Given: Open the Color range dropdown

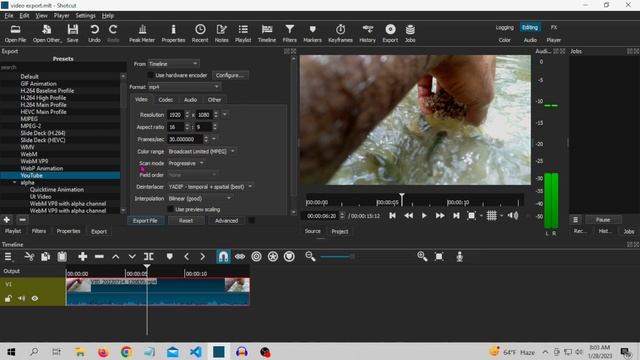Looking at the screenshot, I should click(202, 151).
